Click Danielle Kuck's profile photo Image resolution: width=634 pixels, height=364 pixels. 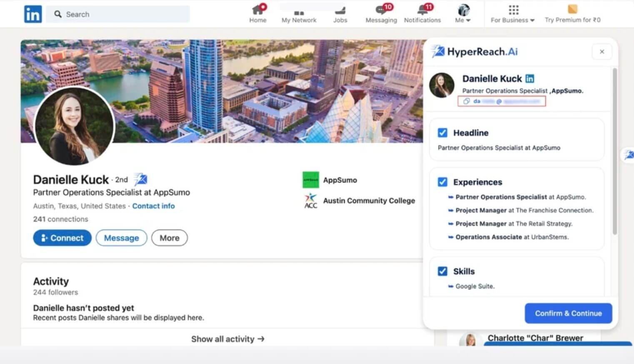(74, 126)
